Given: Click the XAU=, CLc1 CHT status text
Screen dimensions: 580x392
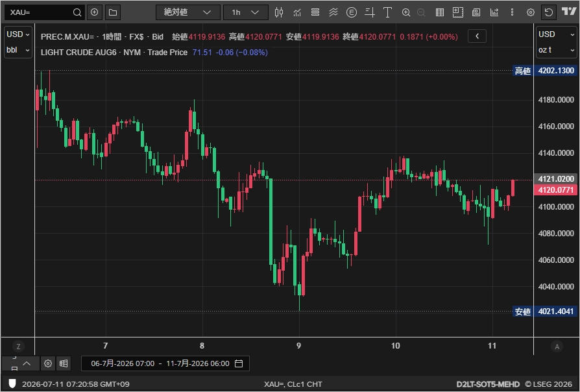Looking at the screenshot, I should coord(293,384).
